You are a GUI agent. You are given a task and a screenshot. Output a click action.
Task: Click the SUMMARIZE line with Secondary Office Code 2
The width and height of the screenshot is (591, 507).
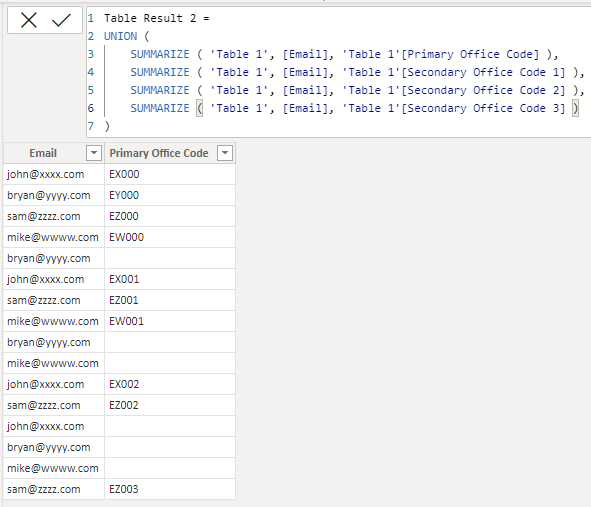(x=357, y=90)
